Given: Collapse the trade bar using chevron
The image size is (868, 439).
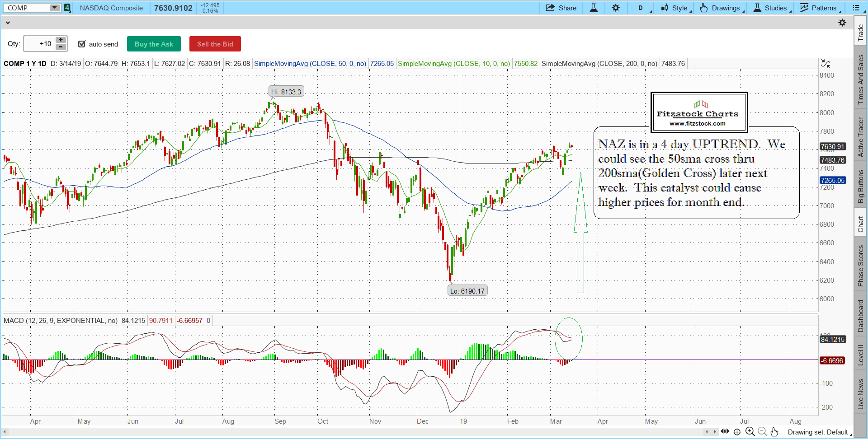Looking at the screenshot, I should [x=8, y=23].
